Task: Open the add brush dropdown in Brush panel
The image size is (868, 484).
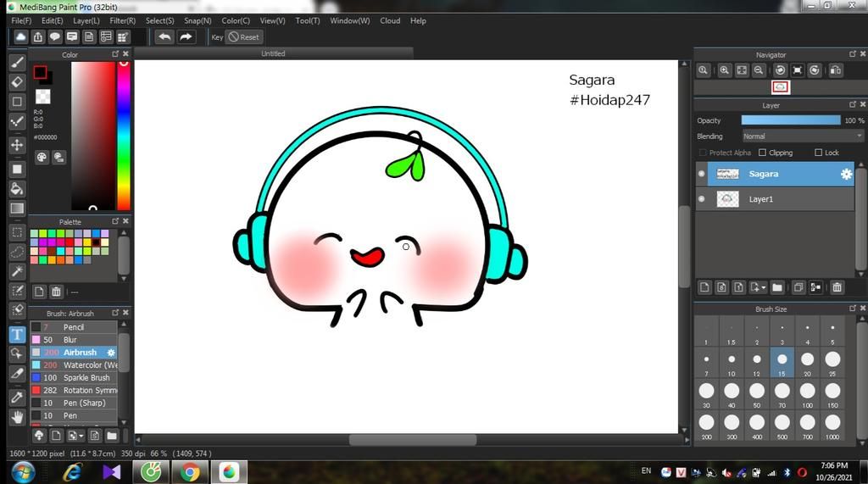Action: 81,436
